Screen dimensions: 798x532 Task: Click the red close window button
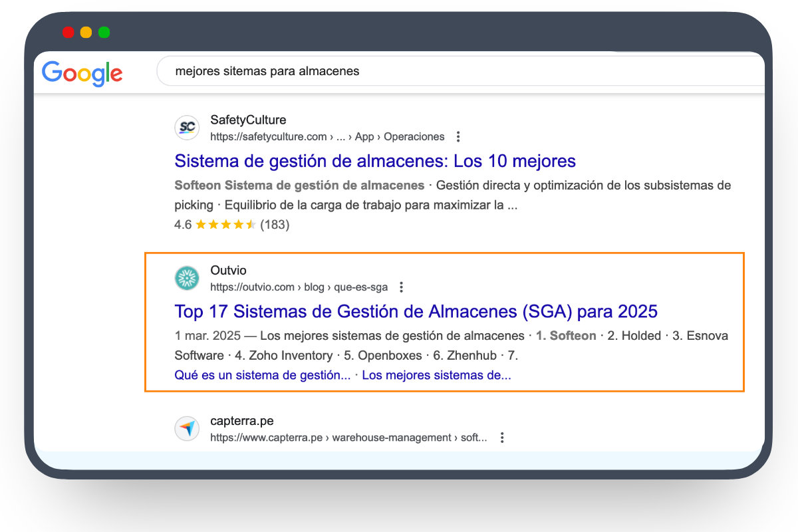pyautogui.click(x=68, y=32)
